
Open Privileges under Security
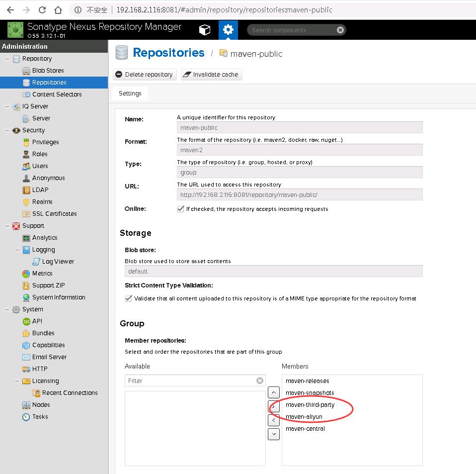(45, 142)
